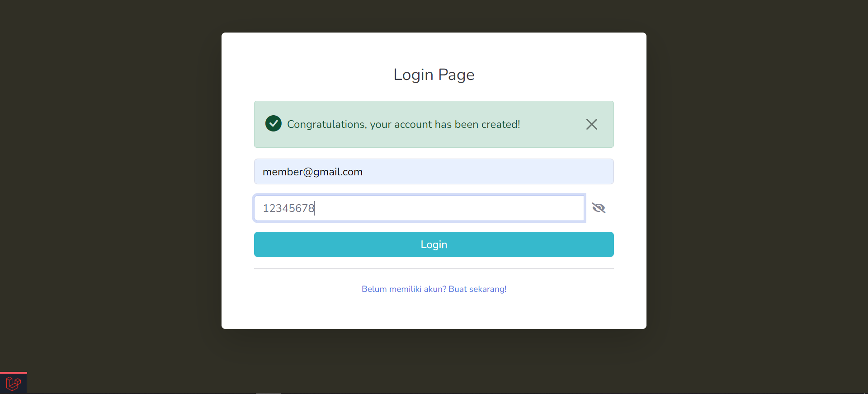868x394 pixels.
Task: Click the empty right portion of the email field
Action: (520, 172)
